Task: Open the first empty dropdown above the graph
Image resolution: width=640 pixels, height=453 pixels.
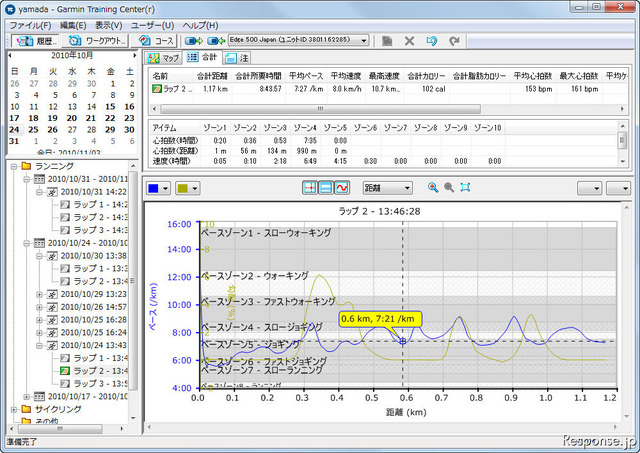Action: coord(589,188)
